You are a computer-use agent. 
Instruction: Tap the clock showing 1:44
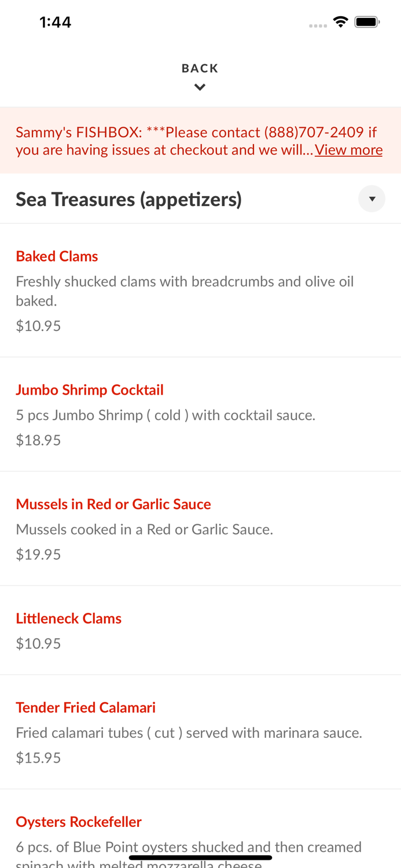55,21
